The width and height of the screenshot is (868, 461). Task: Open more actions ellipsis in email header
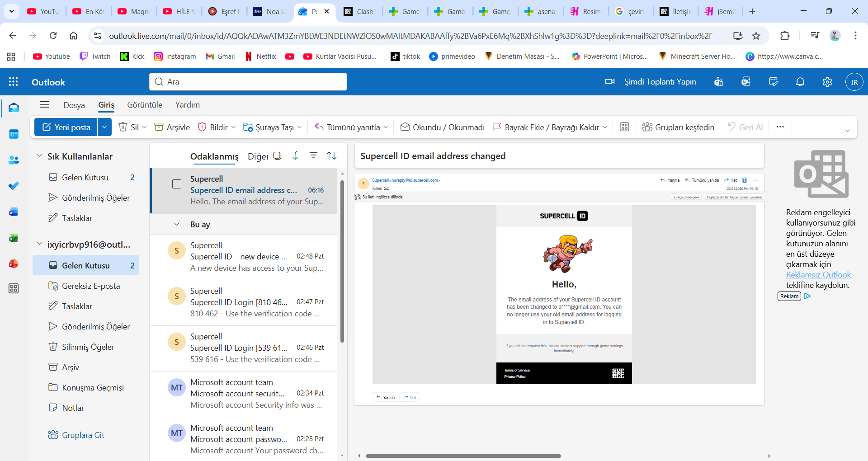point(755,180)
